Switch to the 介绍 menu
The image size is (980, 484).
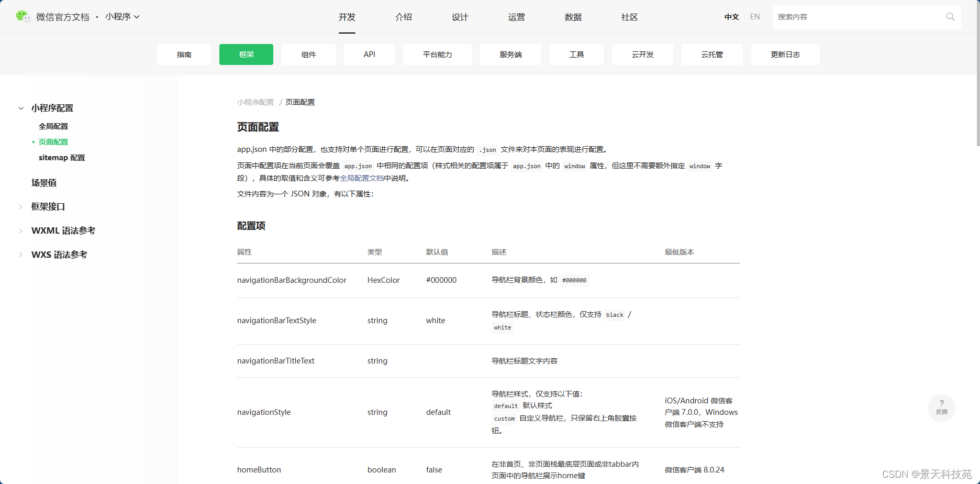pos(403,16)
